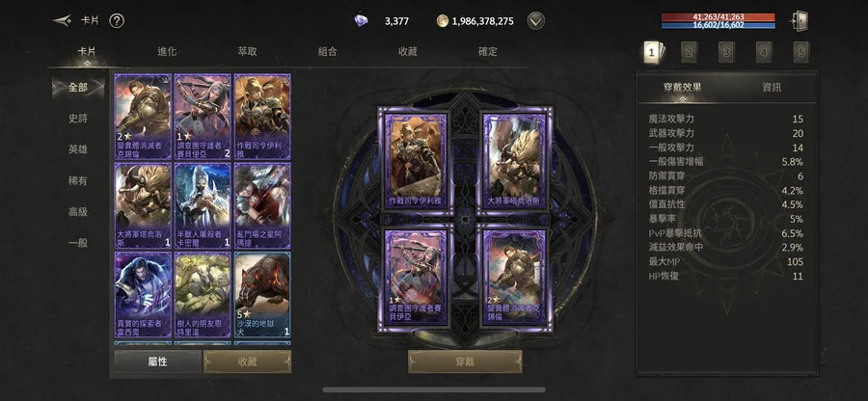Select card deck preset 1

coord(653,53)
